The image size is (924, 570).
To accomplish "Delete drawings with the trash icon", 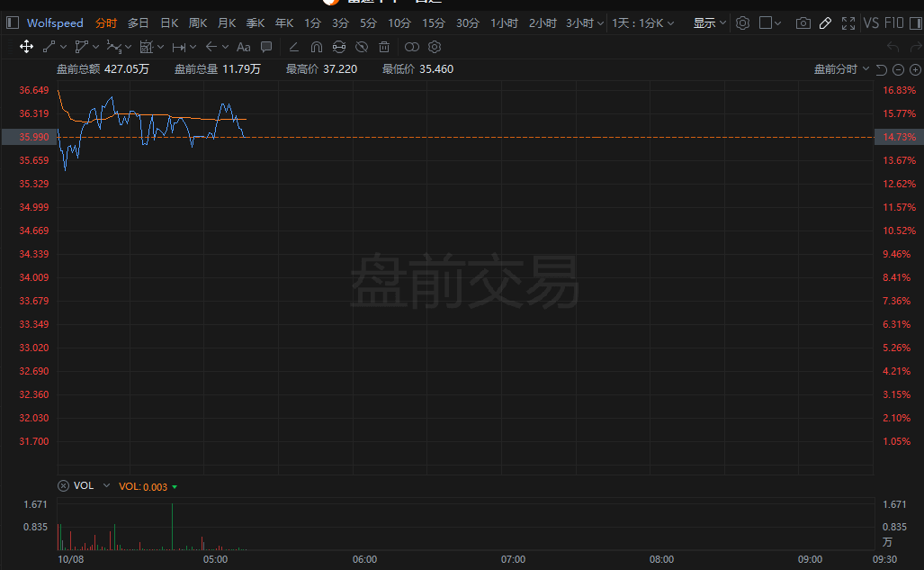I will tap(384, 47).
